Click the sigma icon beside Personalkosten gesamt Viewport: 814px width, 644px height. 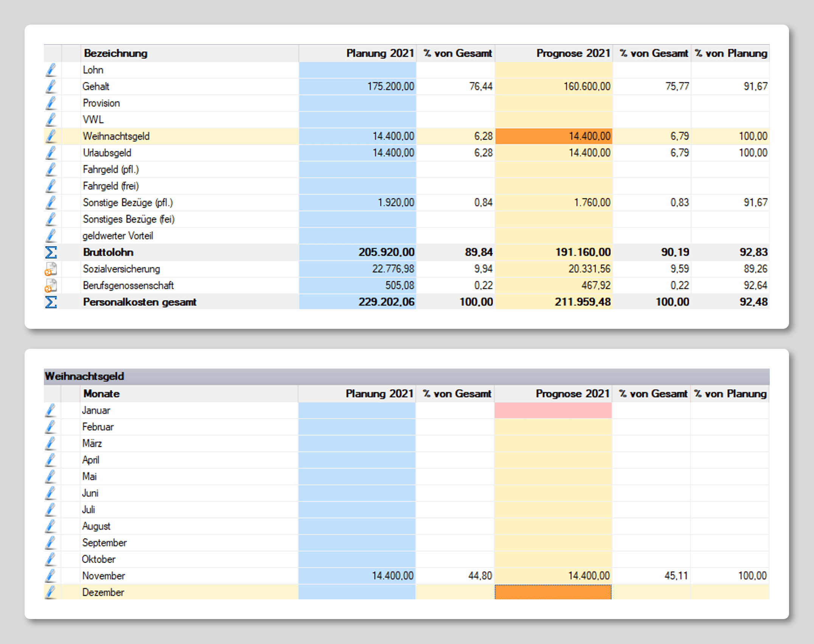coord(51,302)
